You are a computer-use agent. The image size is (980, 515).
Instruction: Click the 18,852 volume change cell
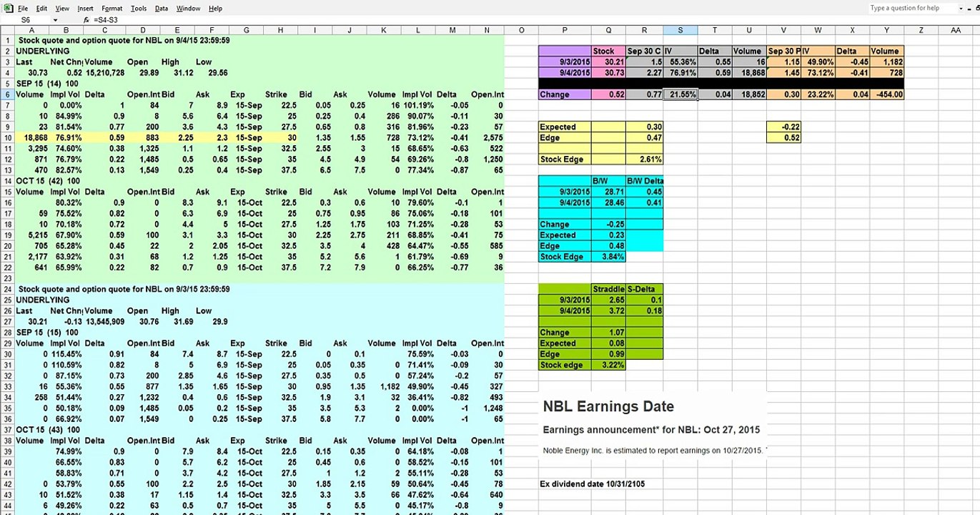pos(749,94)
